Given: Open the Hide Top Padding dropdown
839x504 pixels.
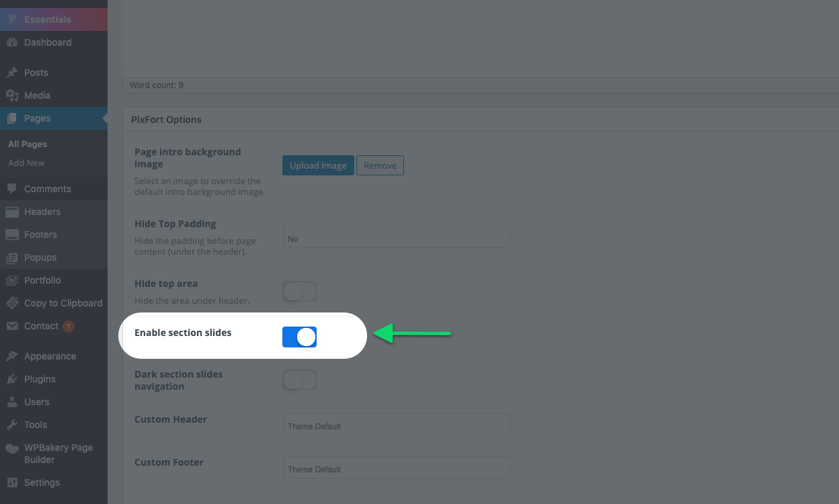Looking at the screenshot, I should (x=397, y=237).
